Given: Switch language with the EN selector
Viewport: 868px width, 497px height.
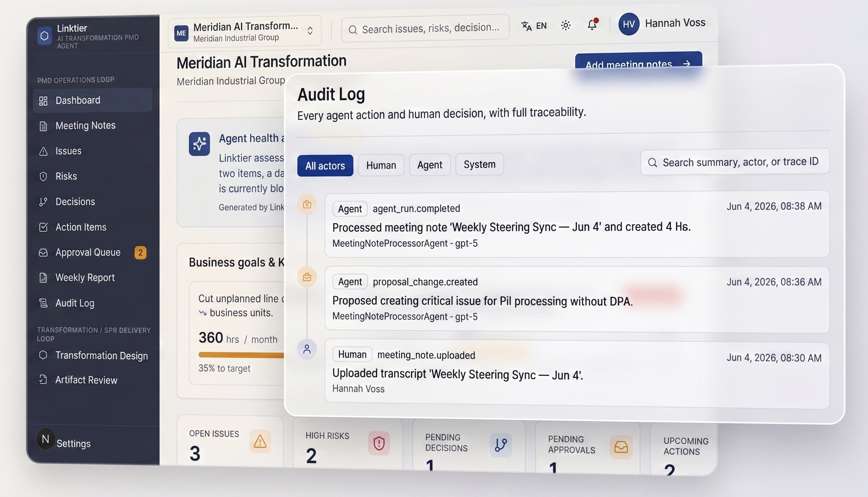Looking at the screenshot, I should click(534, 26).
